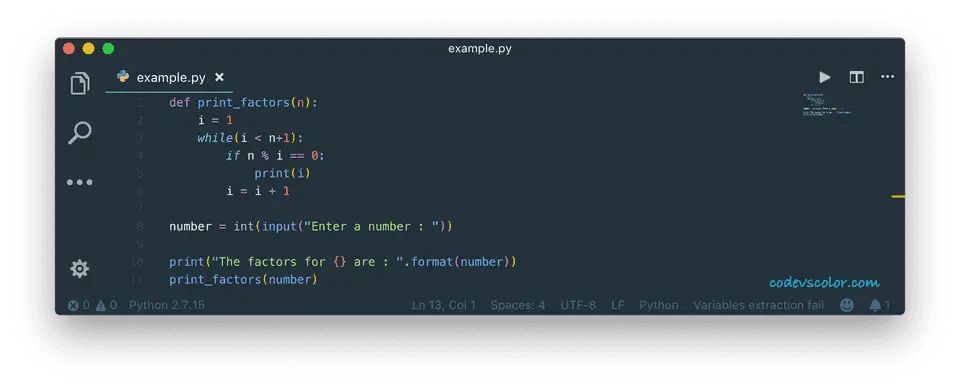Click the number = int(input(...)) line
Screen dimensions: 960x388
pos(311,226)
